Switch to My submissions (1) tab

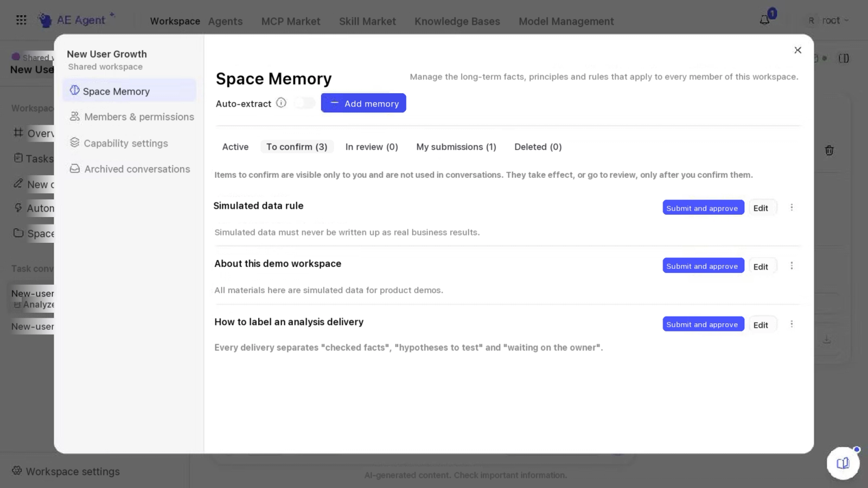point(456,147)
